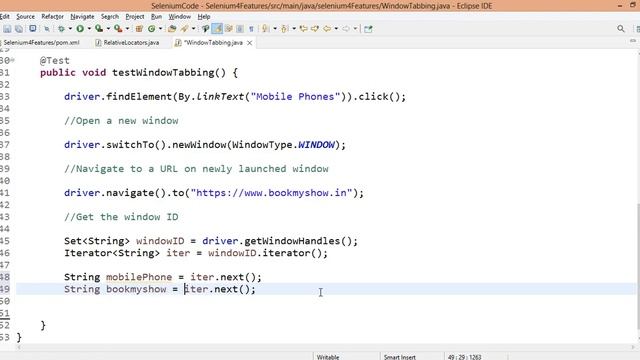Open the Debug dropdown arrow
Image resolution: width=640 pixels, height=360 pixels.
point(70,29)
